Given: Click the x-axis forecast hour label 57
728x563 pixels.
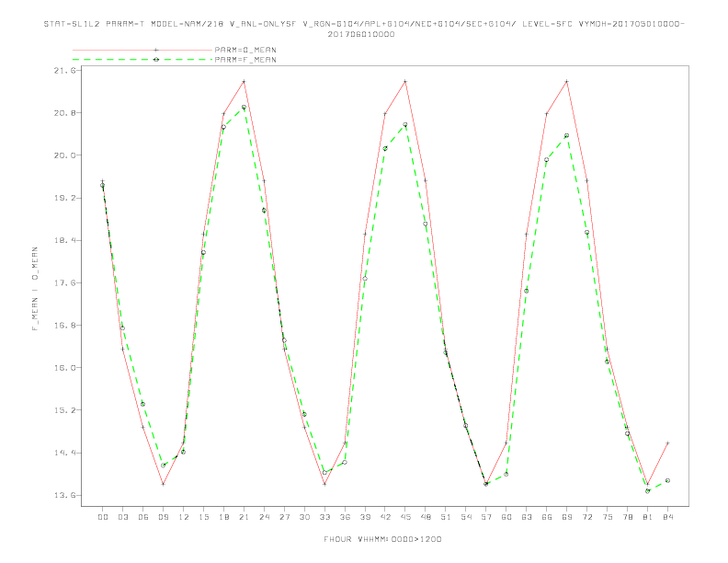Looking at the screenshot, I should 486,517.
